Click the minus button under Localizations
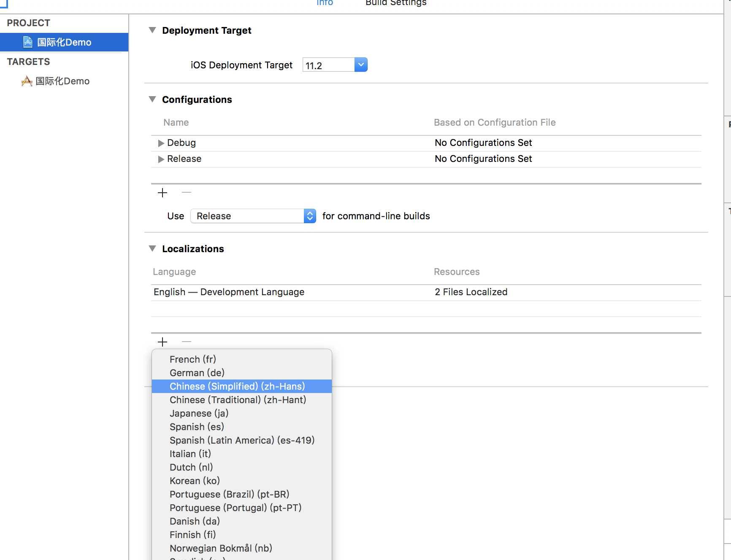Viewport: 731px width, 560px height. [187, 341]
